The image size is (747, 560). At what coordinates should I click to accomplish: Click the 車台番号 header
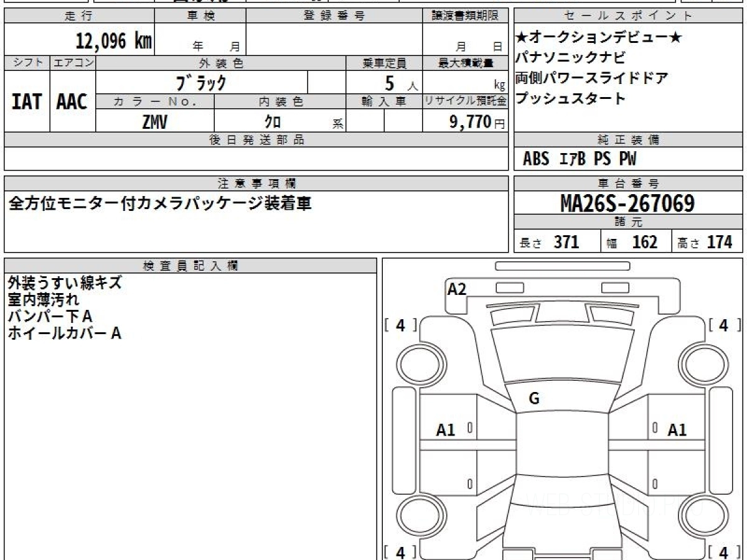628,184
